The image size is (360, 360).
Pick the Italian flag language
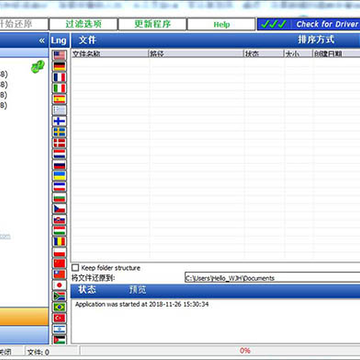(x=60, y=88)
